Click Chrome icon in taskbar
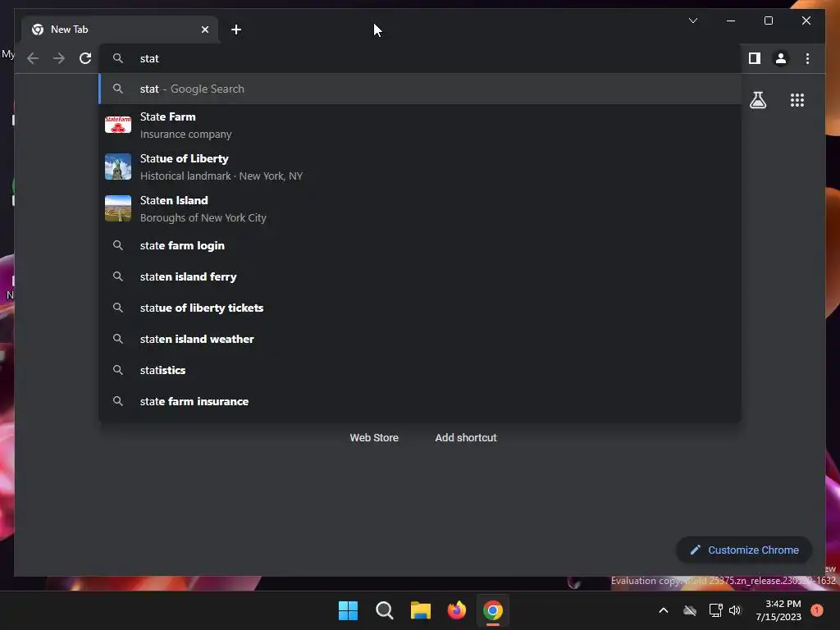Viewport: 840px width, 630px height. pos(493,610)
